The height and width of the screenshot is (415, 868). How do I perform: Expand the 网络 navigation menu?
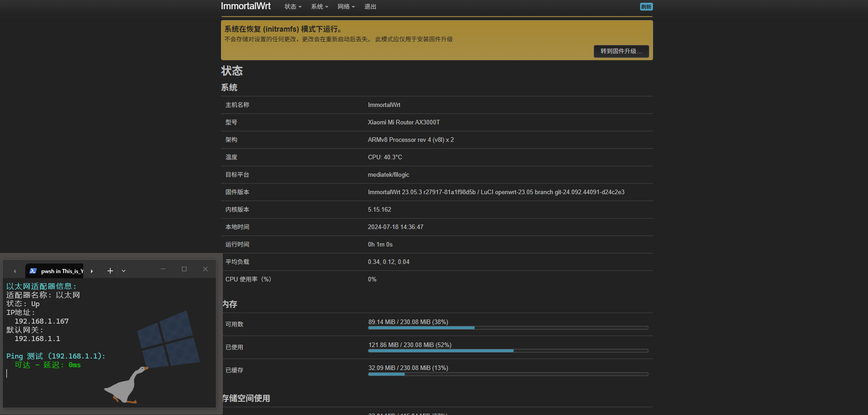pyautogui.click(x=346, y=7)
